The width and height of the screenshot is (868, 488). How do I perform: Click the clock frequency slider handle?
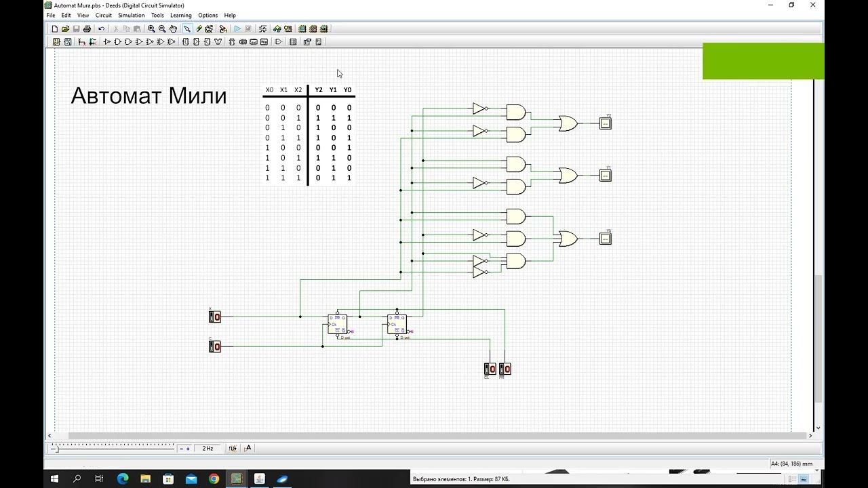click(x=56, y=449)
